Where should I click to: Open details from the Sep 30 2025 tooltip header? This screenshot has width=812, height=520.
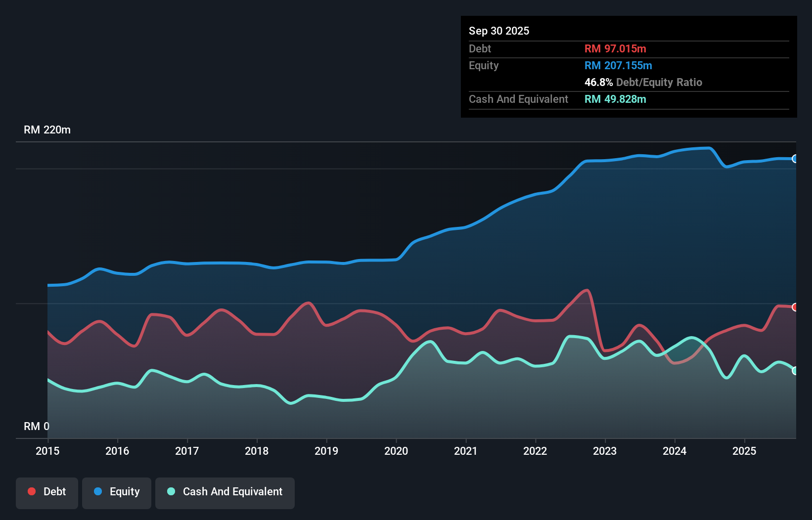tap(499, 31)
